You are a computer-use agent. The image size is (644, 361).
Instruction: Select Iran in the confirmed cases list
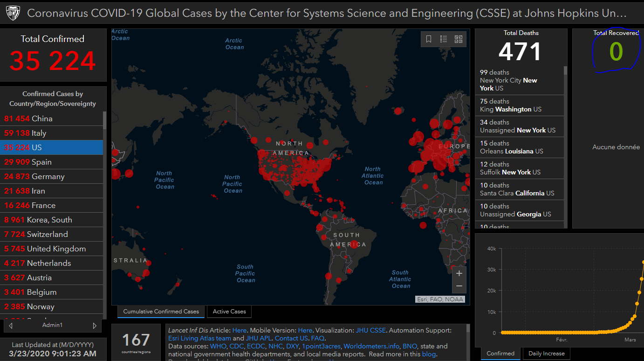51,191
